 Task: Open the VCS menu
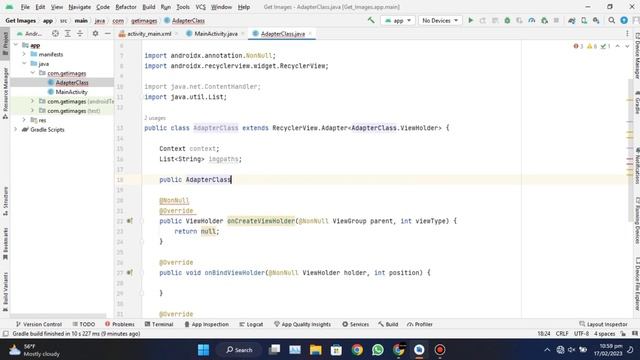[200, 7]
